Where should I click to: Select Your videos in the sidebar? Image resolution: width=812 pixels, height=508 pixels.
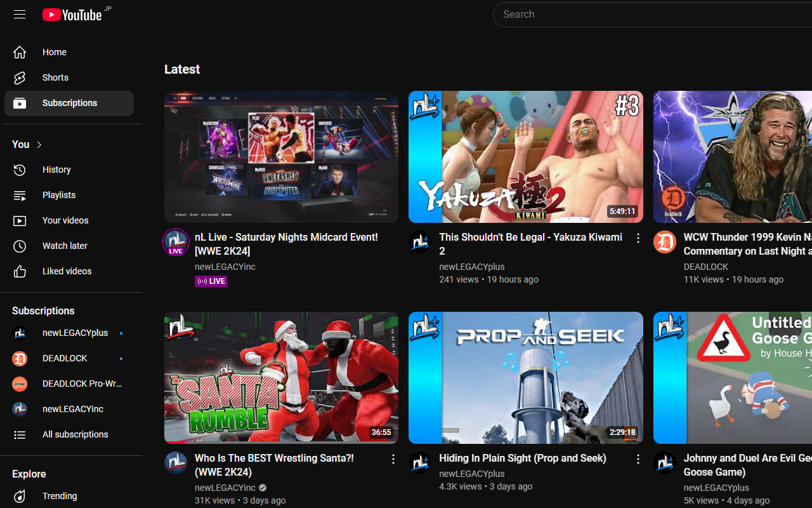point(65,220)
